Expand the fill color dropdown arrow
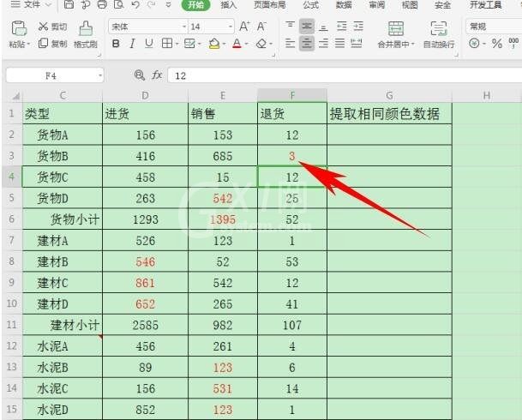This screenshot has width=522, height=420. pos(224,44)
